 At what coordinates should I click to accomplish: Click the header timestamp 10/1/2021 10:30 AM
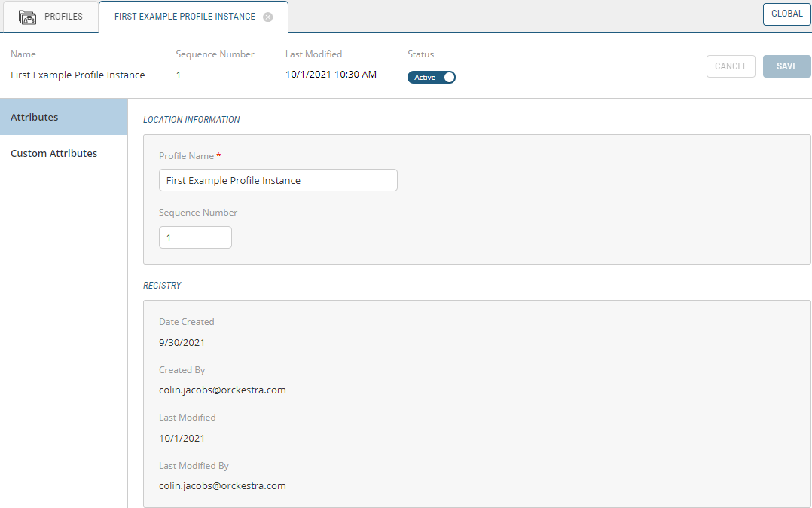[x=331, y=75]
